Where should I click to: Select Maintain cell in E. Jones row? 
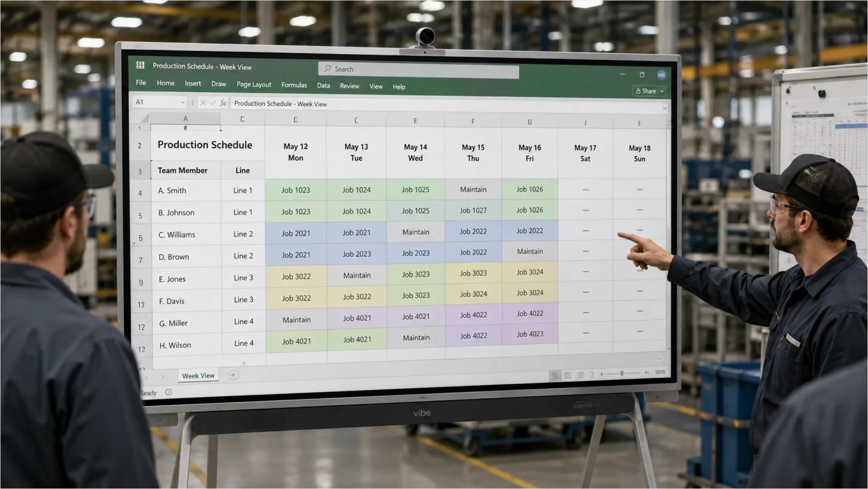tap(357, 275)
